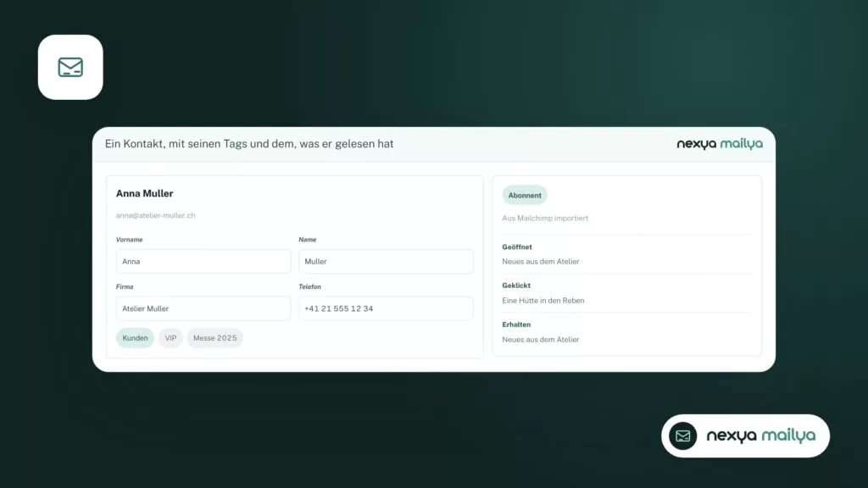Image resolution: width=868 pixels, height=488 pixels.
Task: Select the Kunden tag
Action: (135, 338)
